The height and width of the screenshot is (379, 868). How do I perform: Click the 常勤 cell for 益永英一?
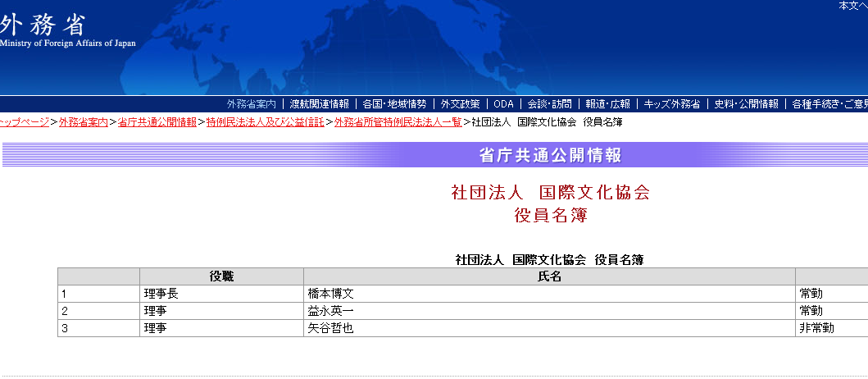pos(831,311)
